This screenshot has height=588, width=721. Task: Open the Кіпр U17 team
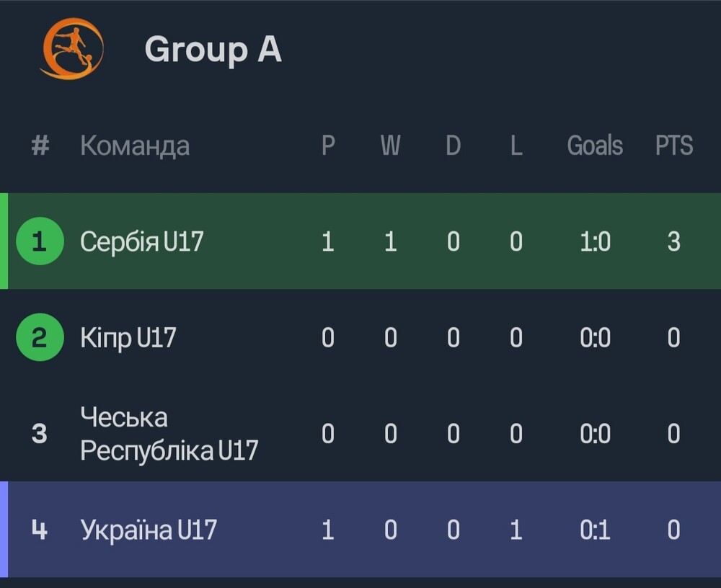(128, 337)
